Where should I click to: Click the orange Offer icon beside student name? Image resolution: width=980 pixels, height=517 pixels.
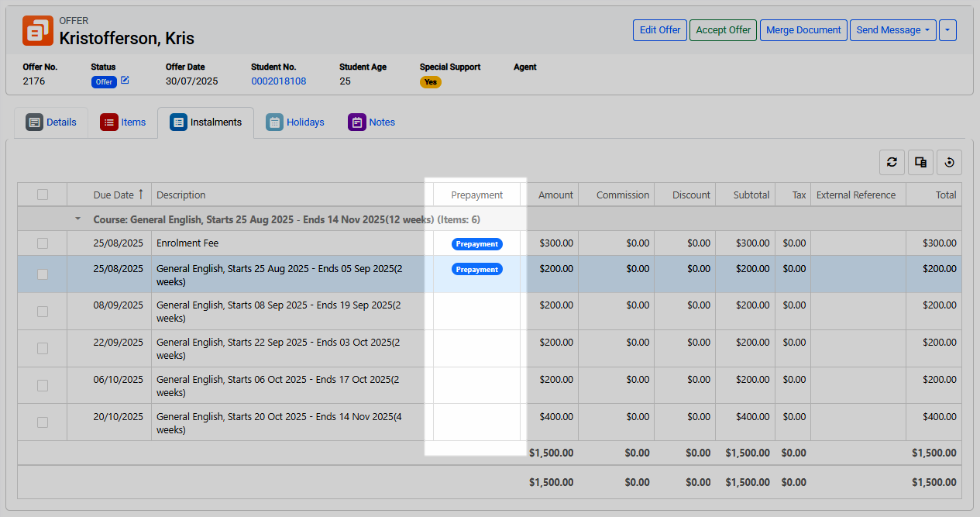coord(38,31)
